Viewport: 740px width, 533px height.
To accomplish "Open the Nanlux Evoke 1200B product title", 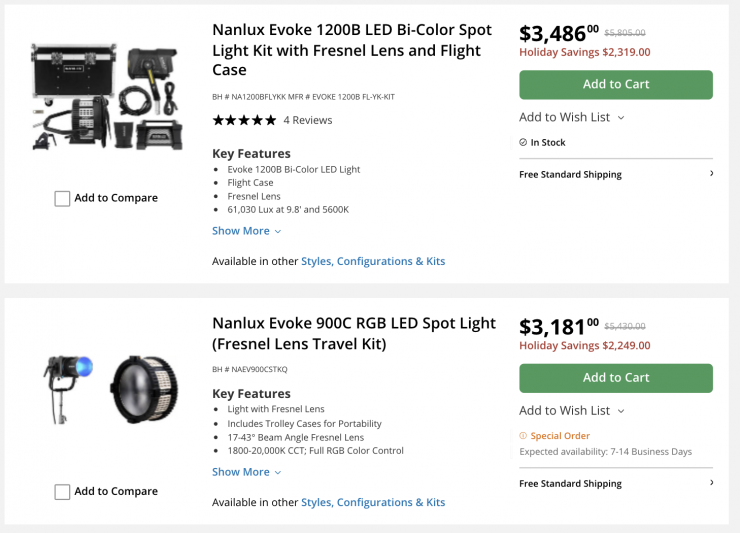I will click(352, 49).
